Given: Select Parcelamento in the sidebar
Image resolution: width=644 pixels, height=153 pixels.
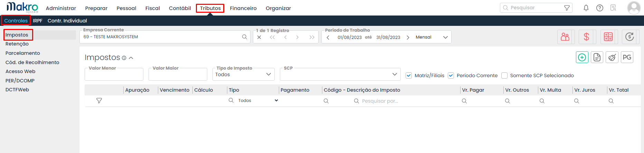Looking at the screenshot, I should (x=23, y=53).
